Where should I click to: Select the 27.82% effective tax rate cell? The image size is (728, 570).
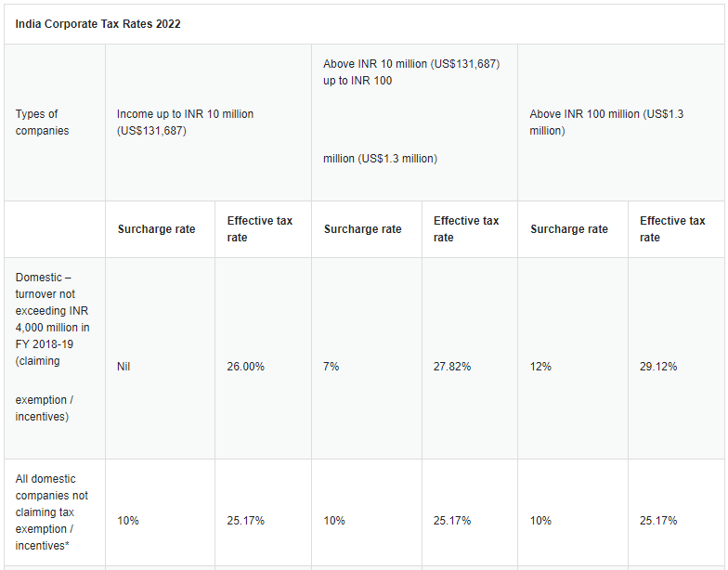pos(452,367)
